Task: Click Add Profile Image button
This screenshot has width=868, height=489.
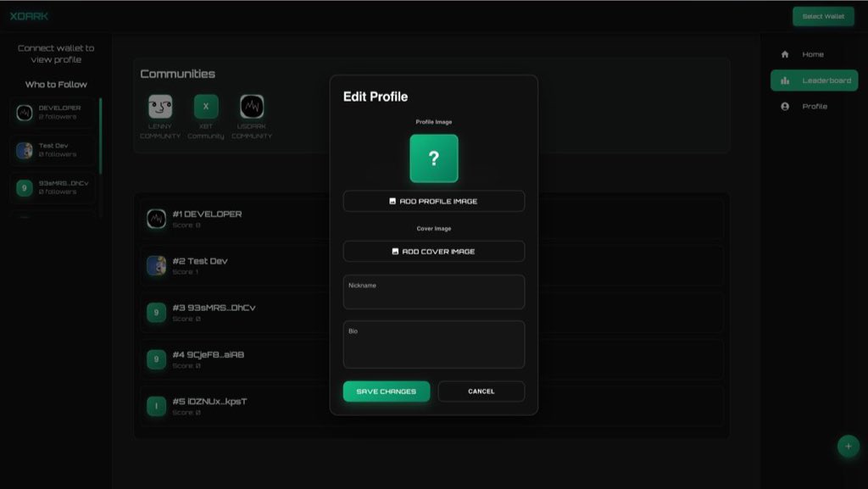Action: pos(434,202)
